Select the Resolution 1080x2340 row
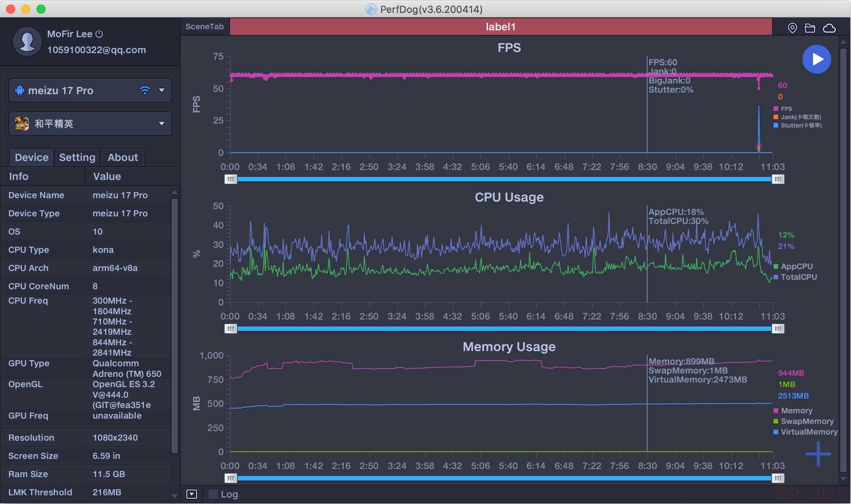 (x=86, y=438)
